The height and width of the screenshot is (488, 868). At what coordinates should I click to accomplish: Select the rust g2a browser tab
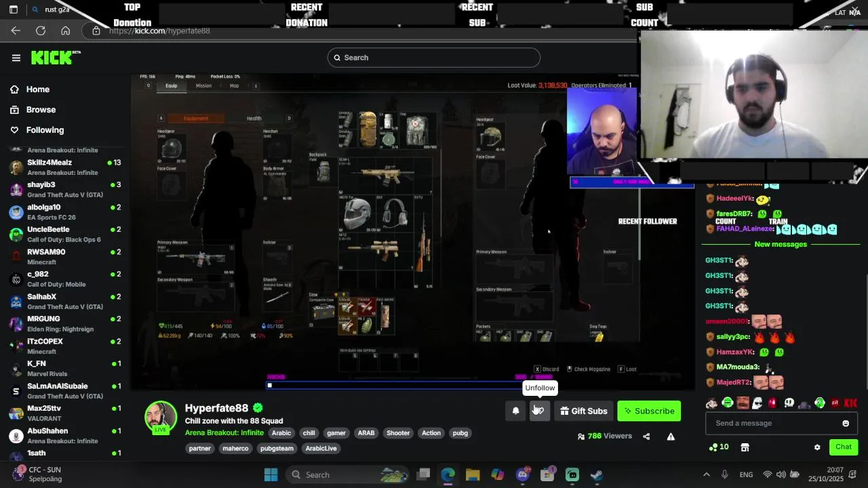click(58, 9)
